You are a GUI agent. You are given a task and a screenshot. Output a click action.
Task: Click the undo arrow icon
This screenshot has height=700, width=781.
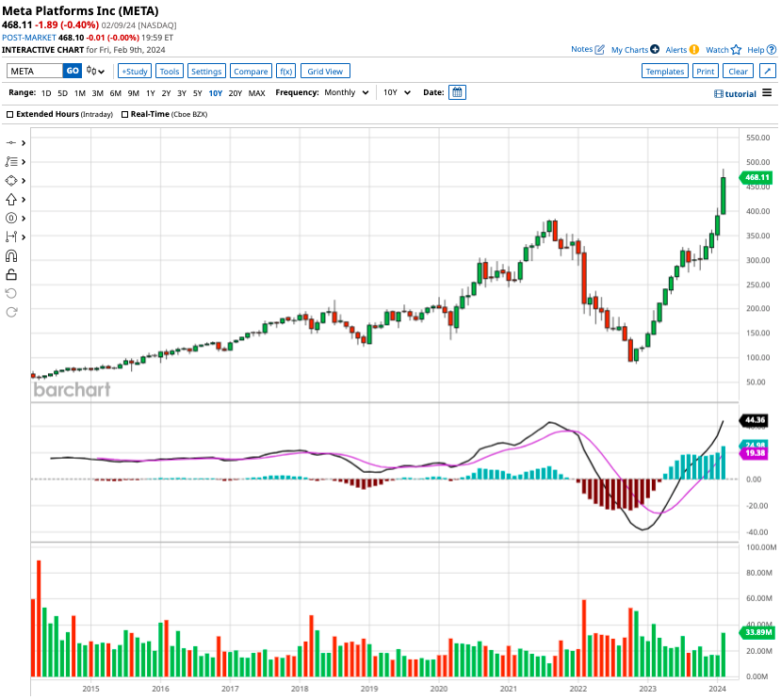(x=11, y=293)
